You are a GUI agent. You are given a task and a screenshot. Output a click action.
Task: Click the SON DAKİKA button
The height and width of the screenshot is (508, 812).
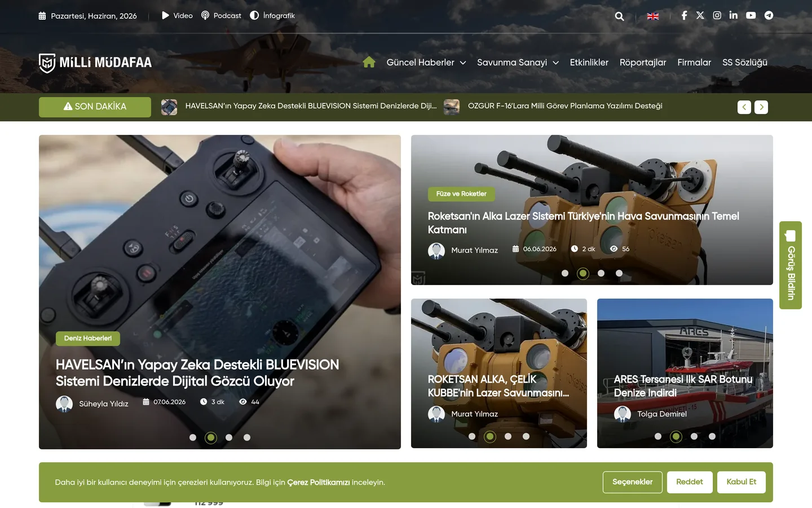(95, 107)
